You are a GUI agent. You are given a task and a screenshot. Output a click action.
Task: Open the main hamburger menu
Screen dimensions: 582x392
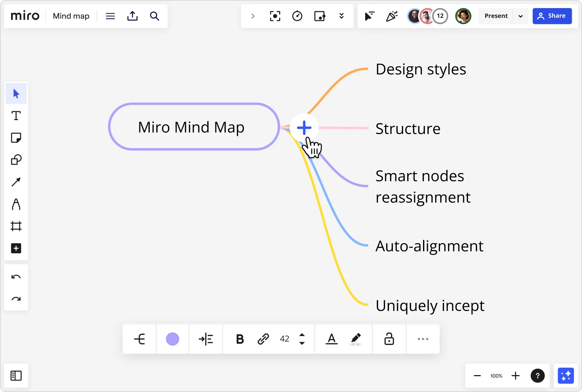tap(110, 16)
